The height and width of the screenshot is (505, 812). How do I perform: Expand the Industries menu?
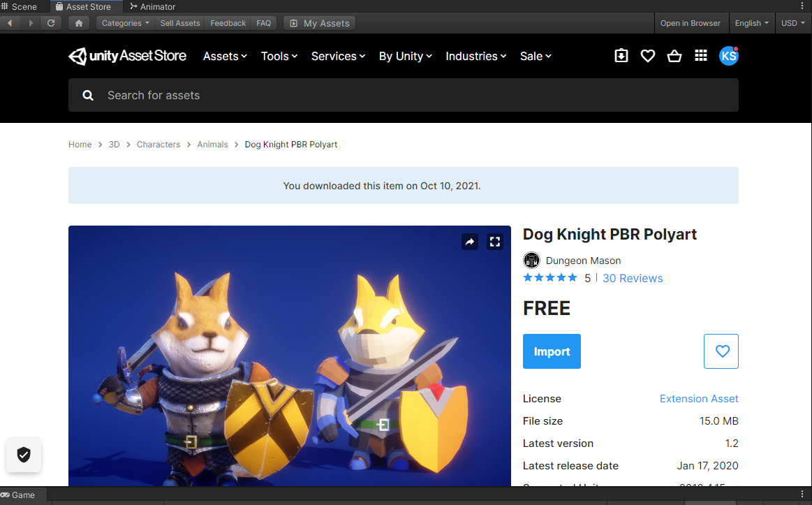coord(476,56)
